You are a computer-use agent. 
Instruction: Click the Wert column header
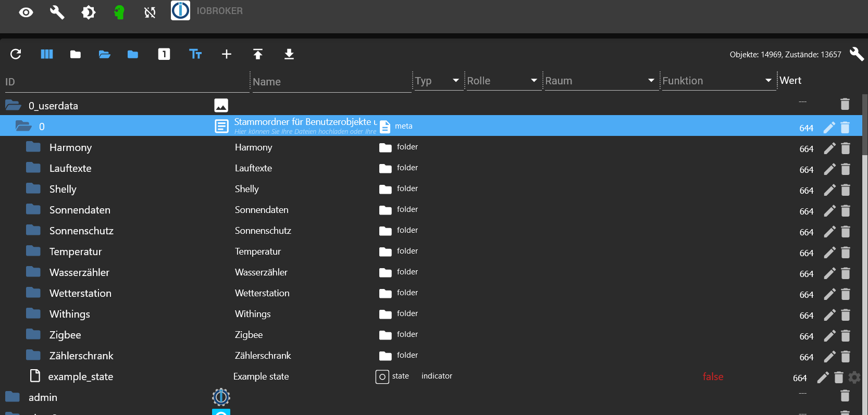790,80
